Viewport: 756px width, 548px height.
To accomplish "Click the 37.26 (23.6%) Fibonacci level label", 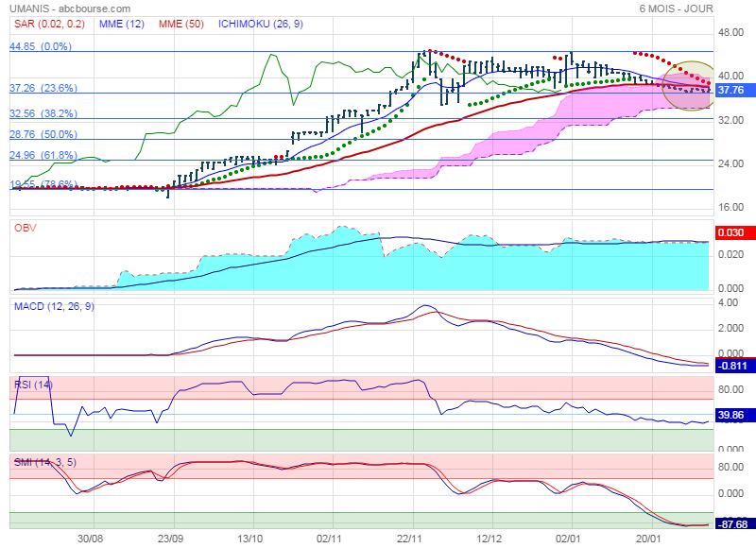I will pyautogui.click(x=43, y=88).
